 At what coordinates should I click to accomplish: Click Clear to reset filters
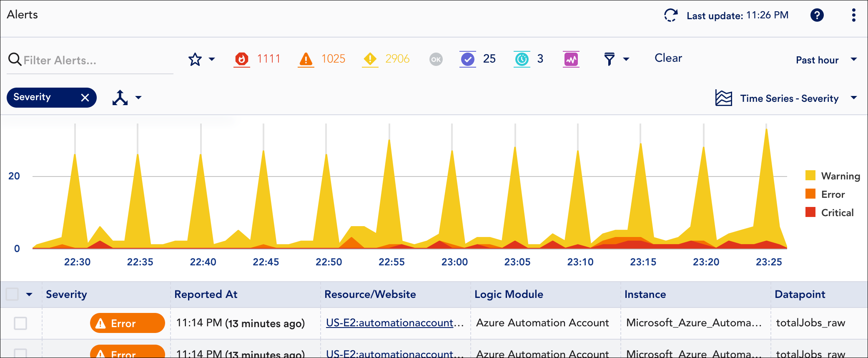pyautogui.click(x=668, y=58)
